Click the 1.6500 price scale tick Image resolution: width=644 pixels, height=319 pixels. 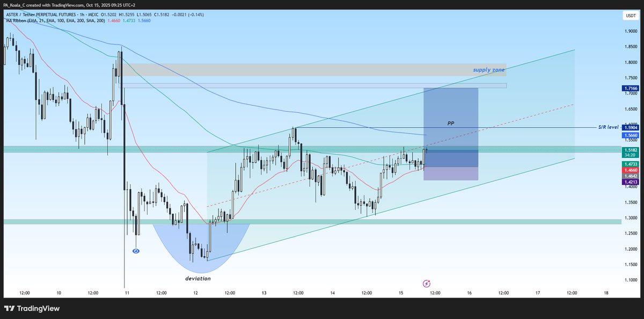coord(630,109)
